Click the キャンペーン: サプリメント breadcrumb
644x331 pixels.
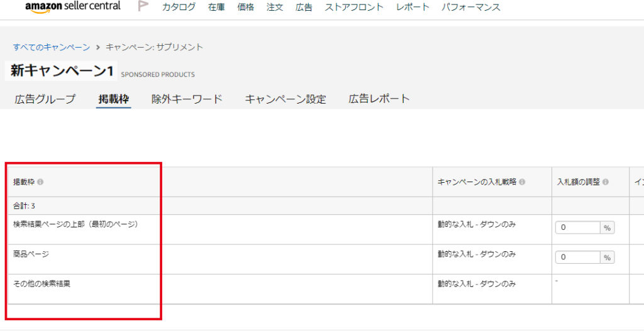(x=155, y=47)
